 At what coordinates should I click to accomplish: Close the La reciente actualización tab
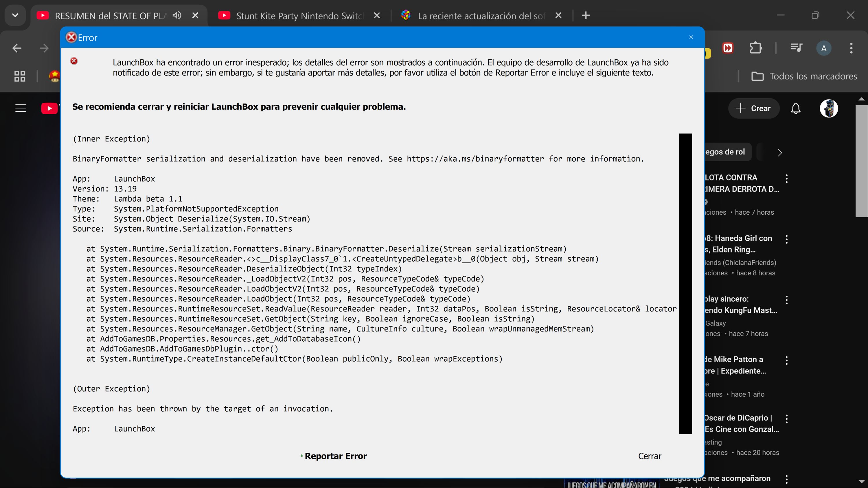[x=558, y=16]
